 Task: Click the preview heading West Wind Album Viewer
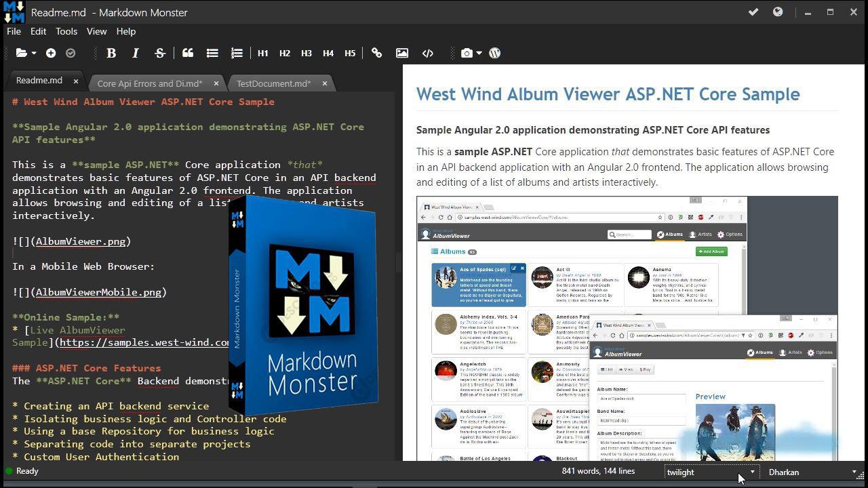608,94
